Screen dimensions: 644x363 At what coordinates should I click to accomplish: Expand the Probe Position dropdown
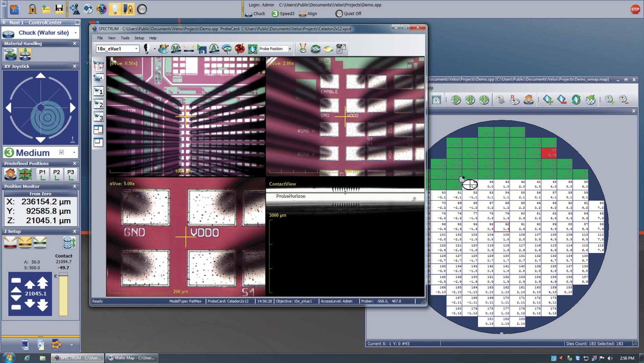click(290, 49)
